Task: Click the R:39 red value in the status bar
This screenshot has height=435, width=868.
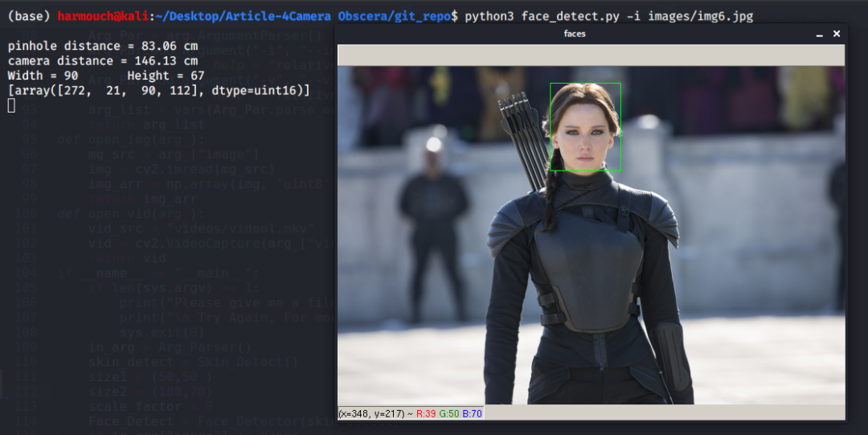Action: click(426, 413)
